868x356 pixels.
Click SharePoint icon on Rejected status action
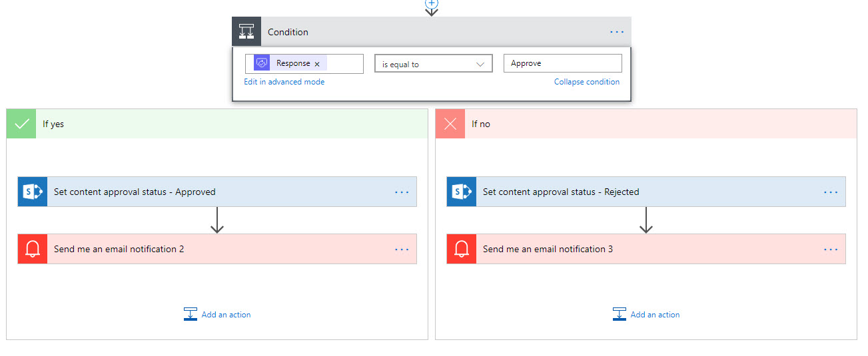click(x=462, y=192)
